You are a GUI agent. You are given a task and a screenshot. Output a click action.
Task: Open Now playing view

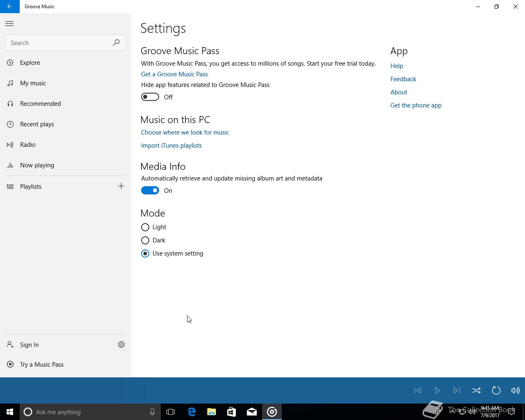(x=66, y=165)
